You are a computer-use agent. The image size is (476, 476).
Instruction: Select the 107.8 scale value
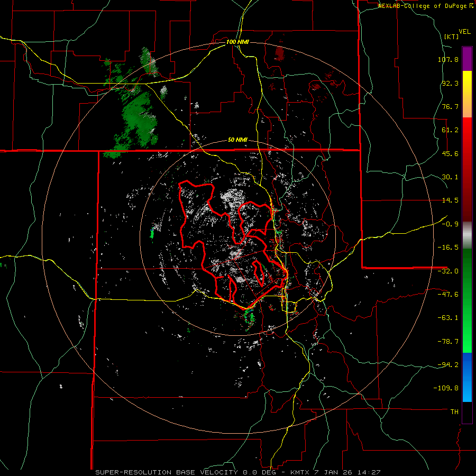pyautogui.click(x=448, y=59)
